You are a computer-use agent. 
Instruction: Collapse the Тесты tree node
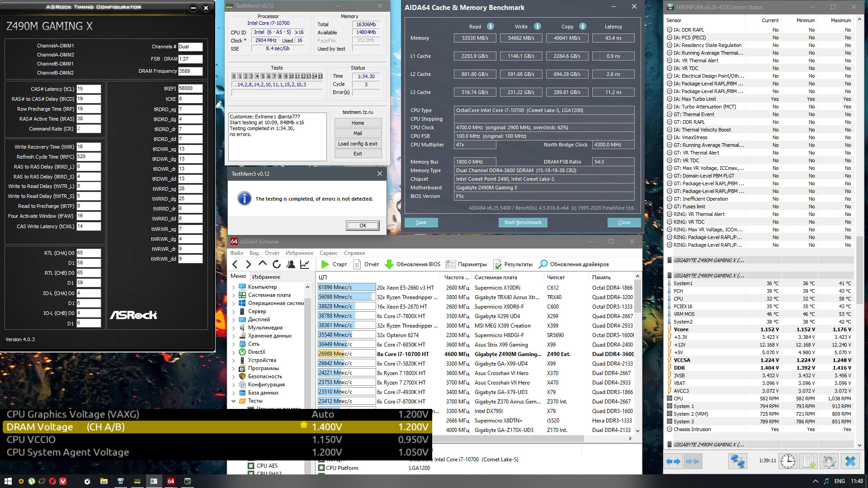(234, 401)
